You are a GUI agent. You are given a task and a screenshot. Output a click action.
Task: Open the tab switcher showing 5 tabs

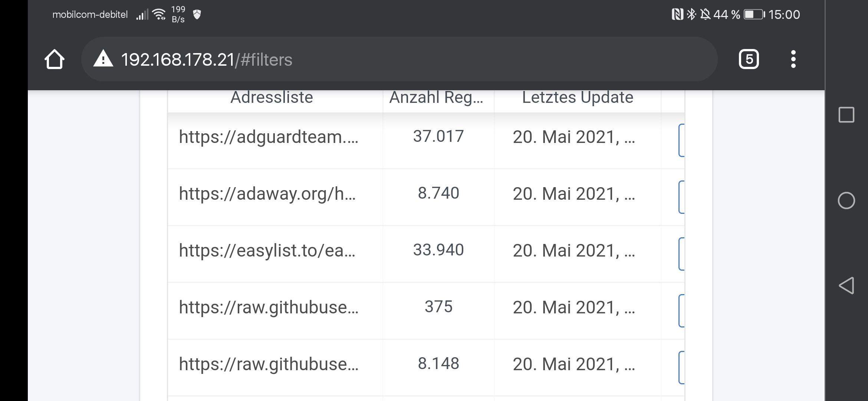749,59
